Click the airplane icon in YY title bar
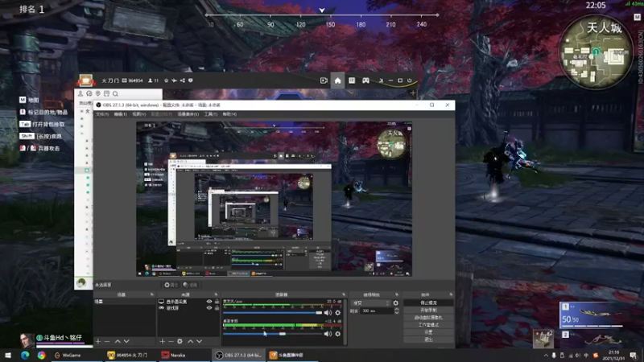This screenshot has width=644, height=362. [x=174, y=80]
